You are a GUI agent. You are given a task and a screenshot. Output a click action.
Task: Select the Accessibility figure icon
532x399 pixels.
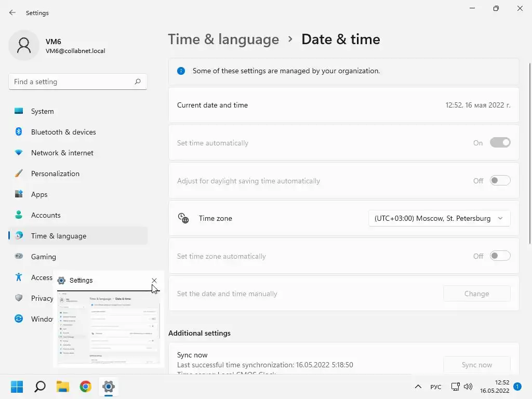pyautogui.click(x=19, y=277)
